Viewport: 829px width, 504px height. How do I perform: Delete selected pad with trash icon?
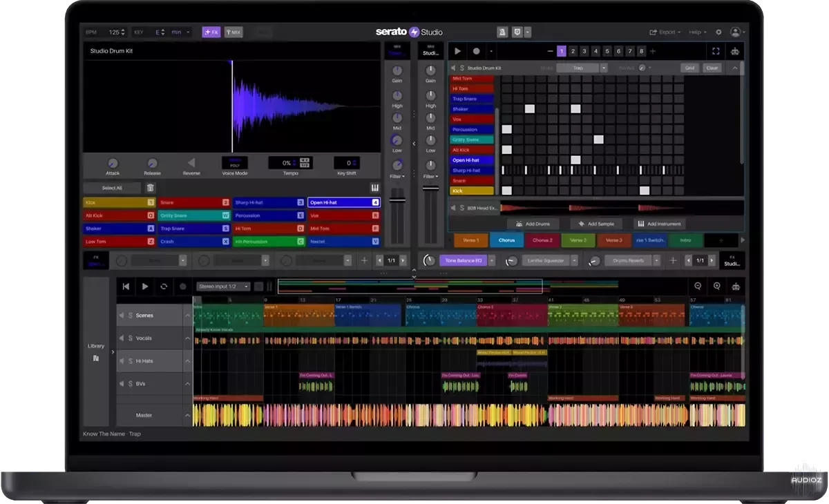click(x=151, y=188)
